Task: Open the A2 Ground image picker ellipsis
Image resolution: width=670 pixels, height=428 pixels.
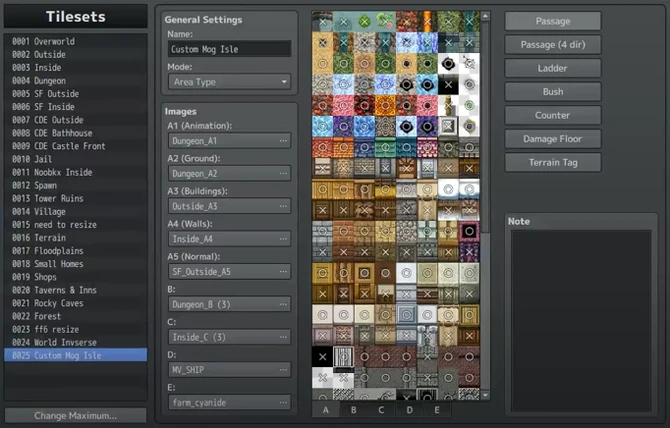Action: [283, 173]
